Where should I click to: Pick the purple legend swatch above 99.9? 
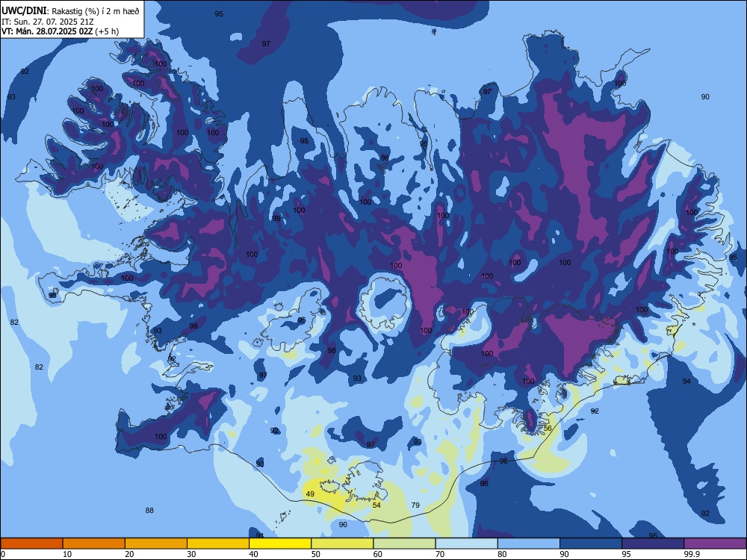tap(715, 544)
